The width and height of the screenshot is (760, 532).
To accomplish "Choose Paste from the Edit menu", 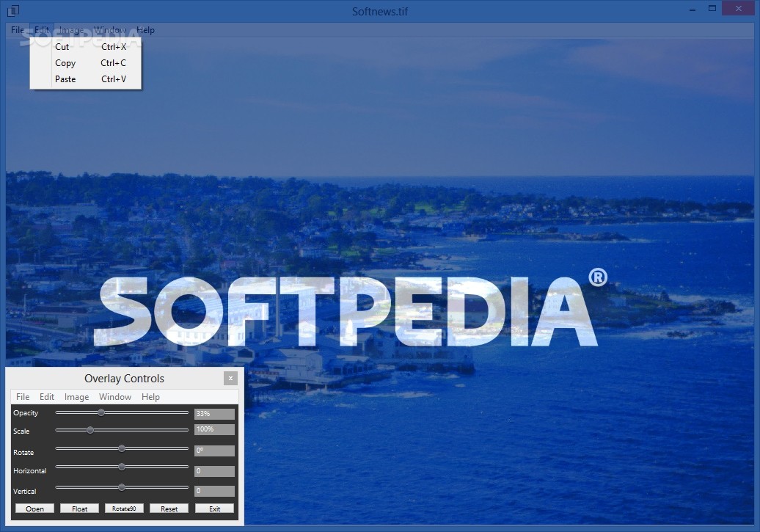I will (x=86, y=79).
